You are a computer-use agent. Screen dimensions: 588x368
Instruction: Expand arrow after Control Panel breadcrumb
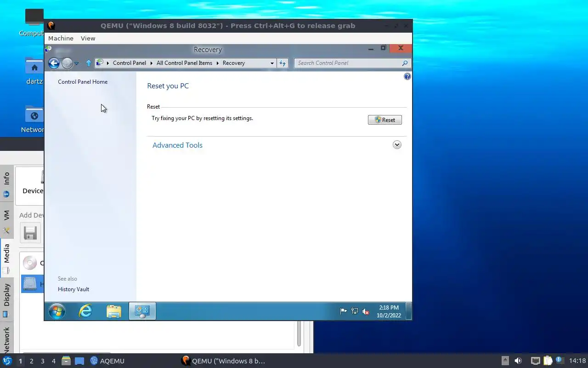click(152, 63)
